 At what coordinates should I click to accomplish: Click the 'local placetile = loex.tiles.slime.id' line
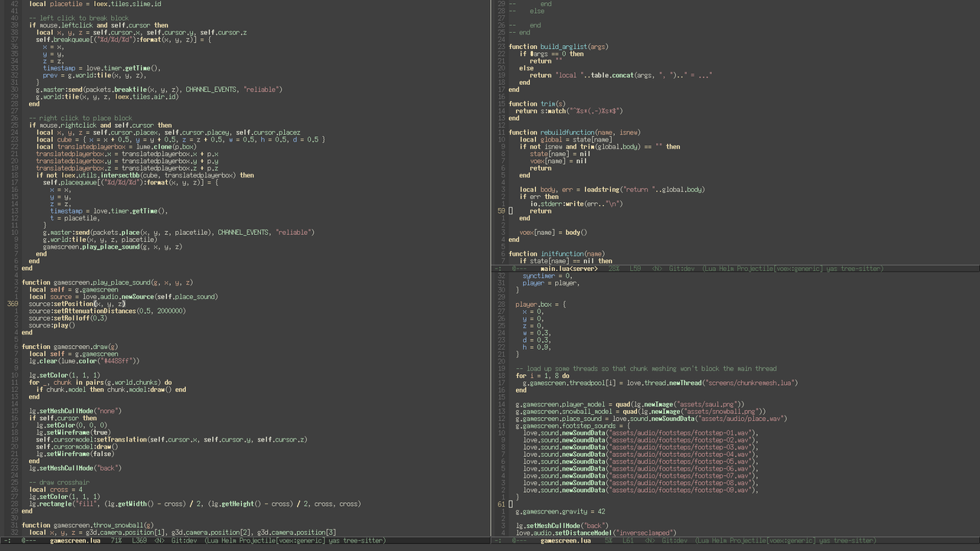click(x=95, y=4)
